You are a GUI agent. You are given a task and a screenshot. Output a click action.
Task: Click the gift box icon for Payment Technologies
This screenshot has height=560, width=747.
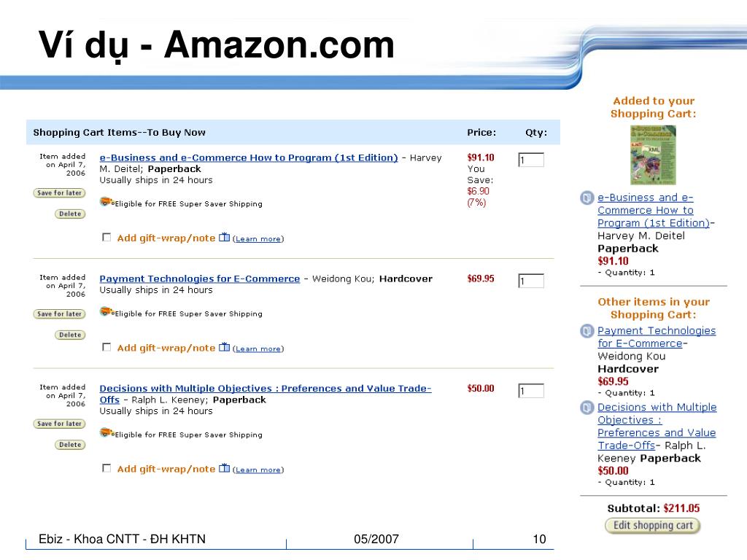[224, 347]
